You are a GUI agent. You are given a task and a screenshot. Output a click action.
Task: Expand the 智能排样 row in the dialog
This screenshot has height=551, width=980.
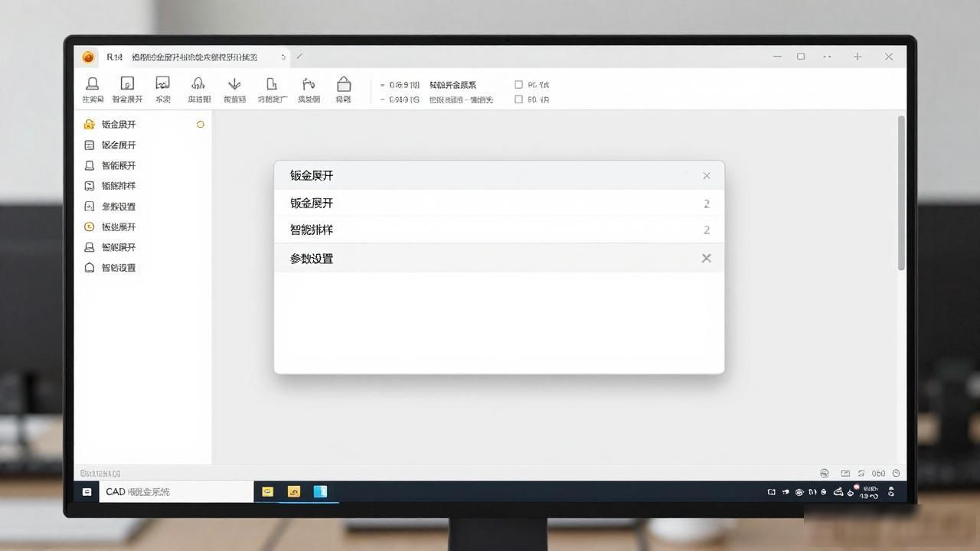(x=499, y=230)
